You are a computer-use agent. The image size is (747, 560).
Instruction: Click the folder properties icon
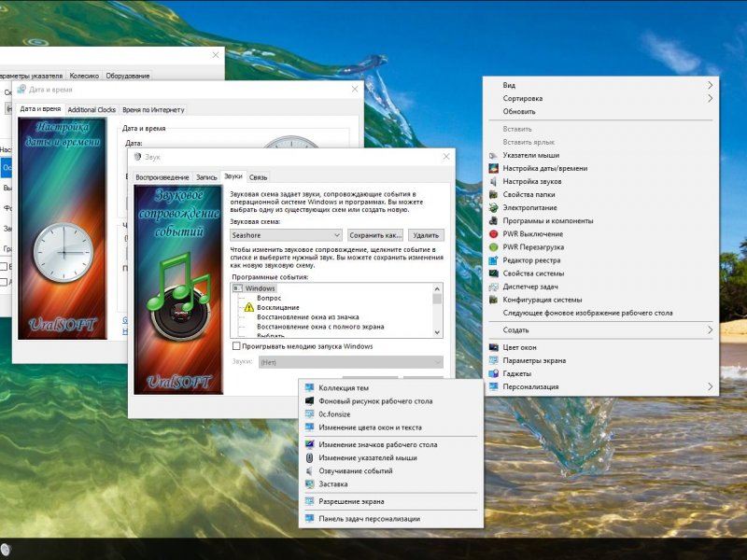click(494, 195)
